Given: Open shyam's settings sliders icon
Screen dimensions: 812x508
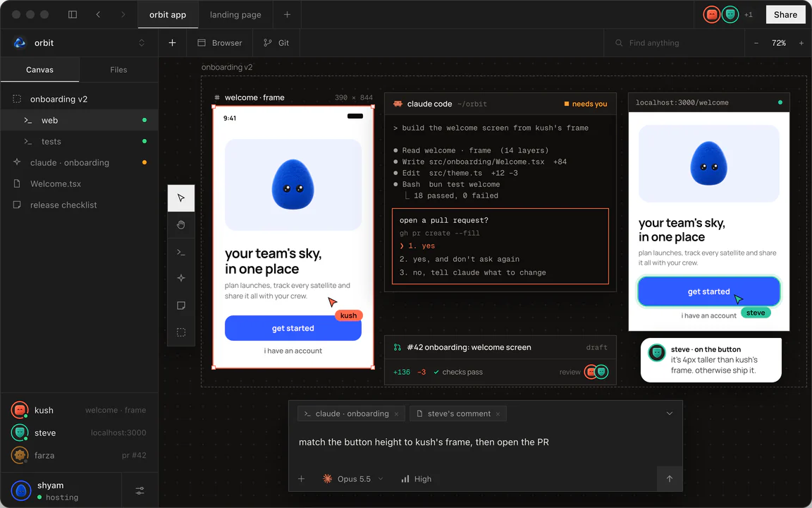Looking at the screenshot, I should point(140,490).
